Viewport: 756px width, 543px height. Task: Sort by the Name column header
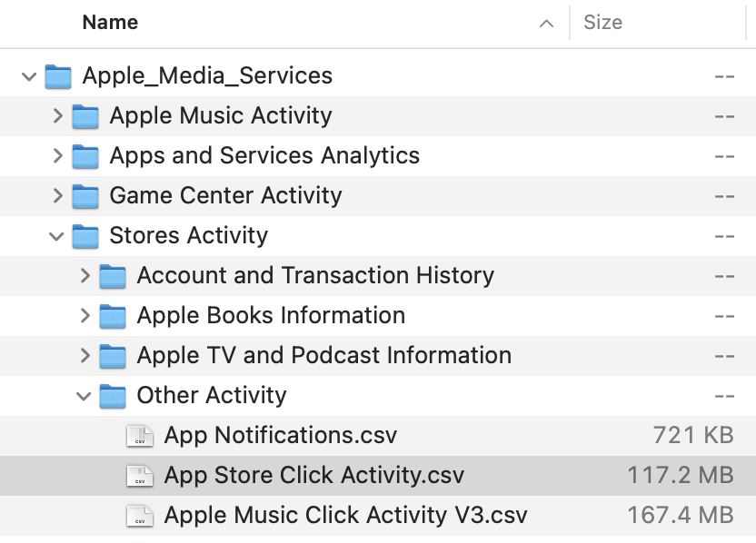[x=111, y=22]
